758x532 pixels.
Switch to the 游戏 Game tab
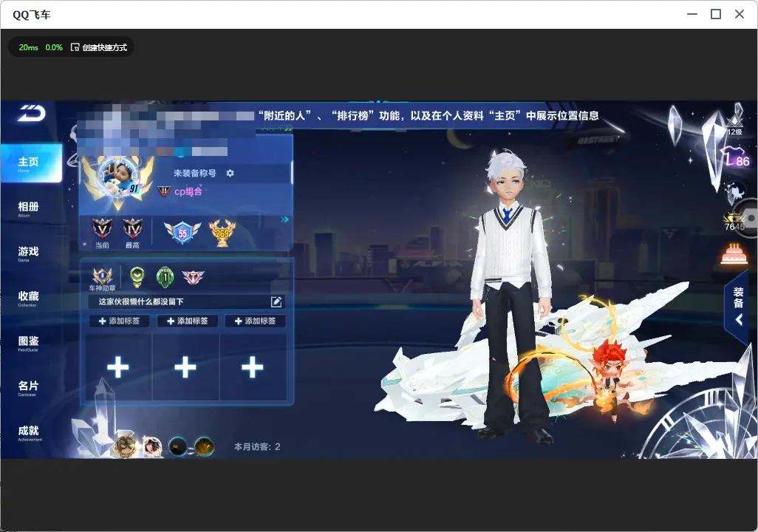point(29,253)
